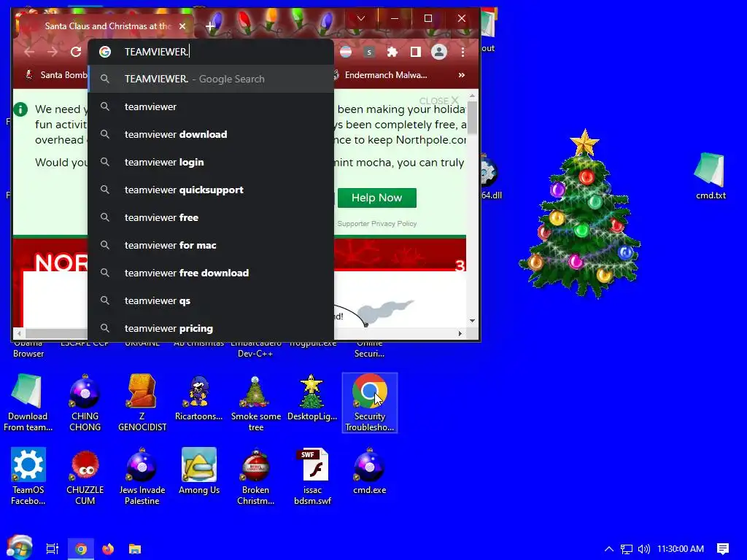Click into the address bar text TEAMVIEWER.
This screenshot has width=747, height=560.
point(156,52)
